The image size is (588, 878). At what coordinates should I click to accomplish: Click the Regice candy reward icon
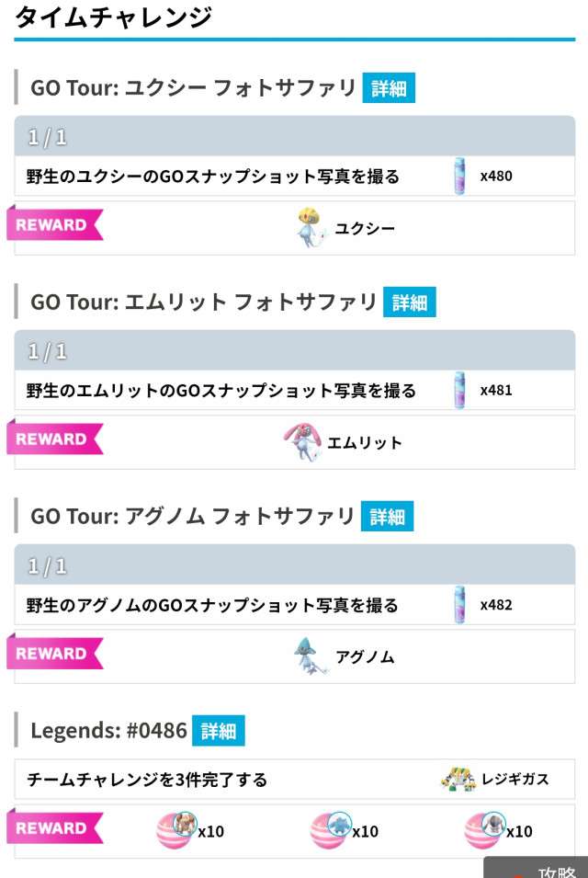[x=331, y=829]
